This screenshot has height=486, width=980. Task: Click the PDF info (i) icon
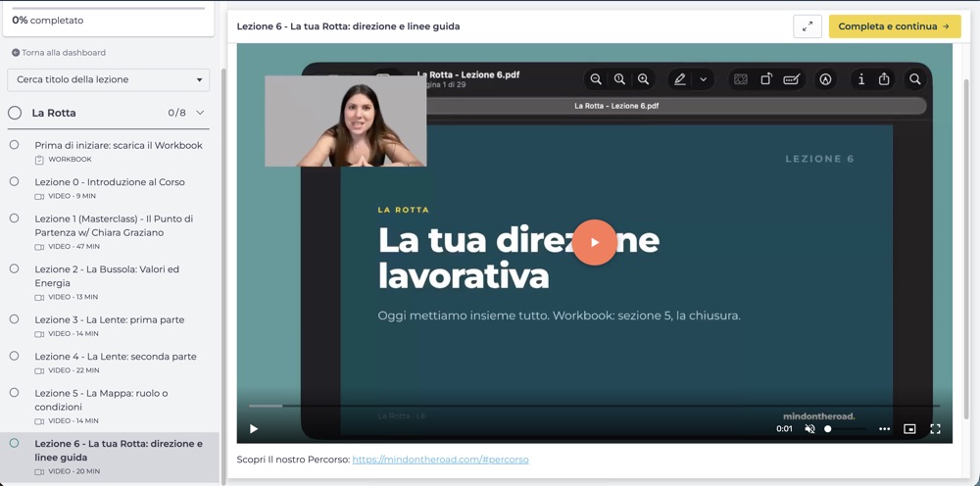point(861,79)
